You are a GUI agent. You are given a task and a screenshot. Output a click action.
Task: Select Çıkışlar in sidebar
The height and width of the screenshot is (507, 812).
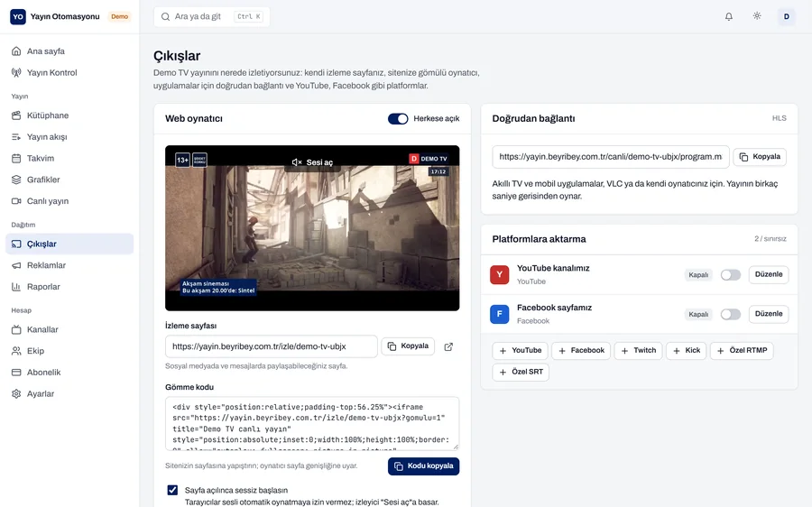69,244
